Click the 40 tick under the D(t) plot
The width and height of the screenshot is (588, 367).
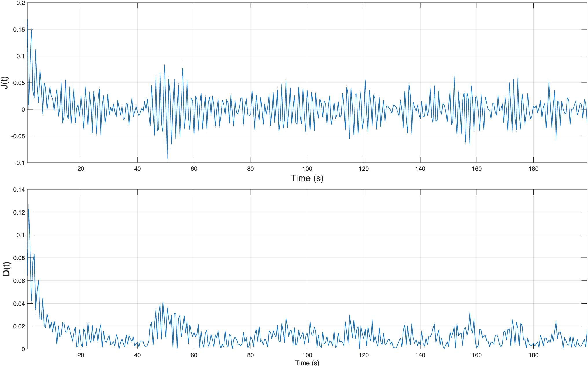tap(137, 355)
